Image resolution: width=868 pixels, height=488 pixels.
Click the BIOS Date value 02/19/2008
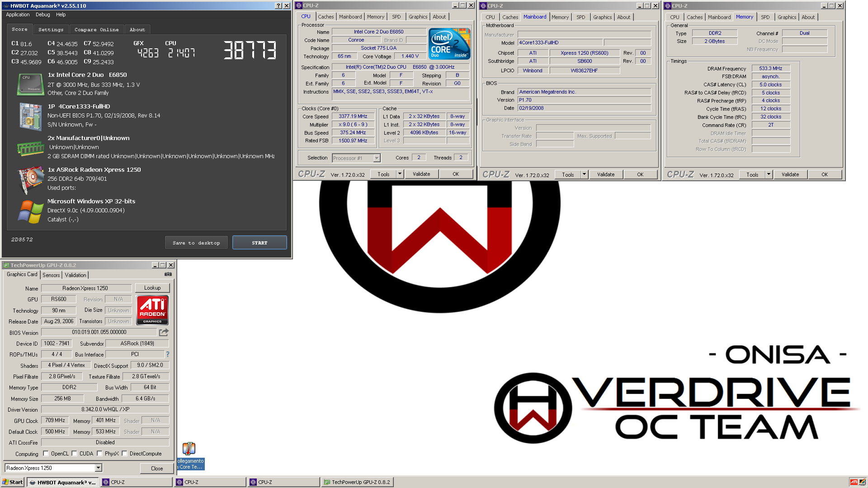(584, 108)
